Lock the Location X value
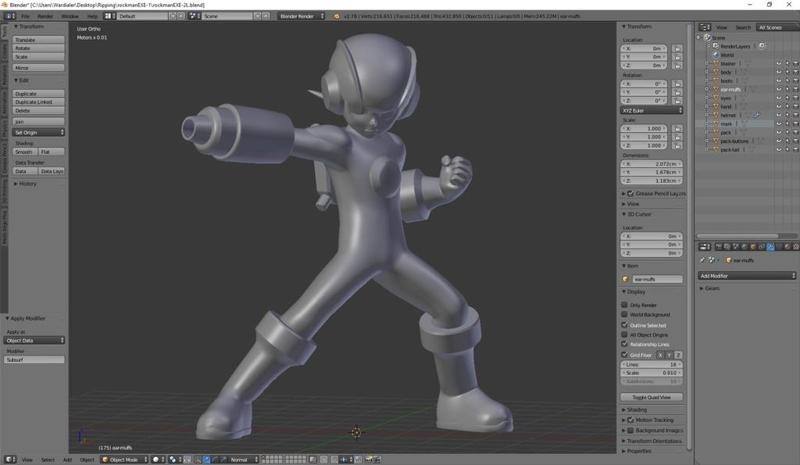This screenshot has width=800, height=465. pyautogui.click(x=677, y=48)
